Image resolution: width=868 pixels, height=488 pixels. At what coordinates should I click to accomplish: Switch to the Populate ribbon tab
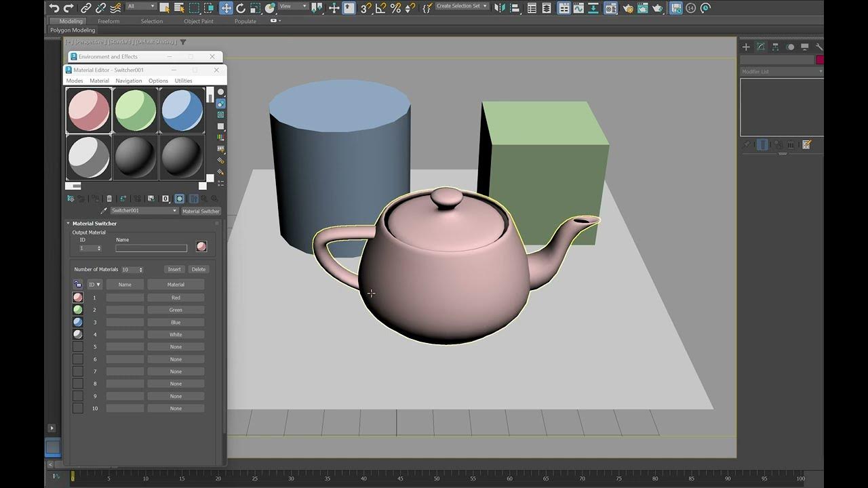[245, 21]
